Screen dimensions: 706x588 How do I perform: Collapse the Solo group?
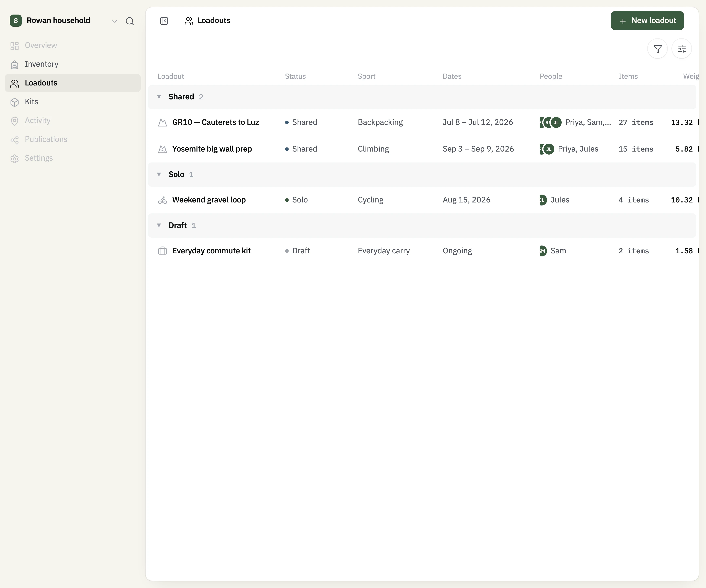[159, 174]
